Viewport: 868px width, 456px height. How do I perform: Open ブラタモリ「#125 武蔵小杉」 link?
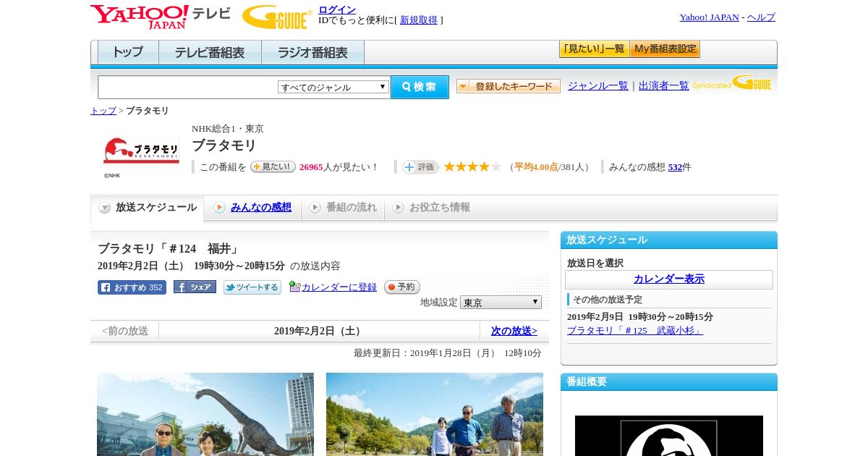[635, 331]
